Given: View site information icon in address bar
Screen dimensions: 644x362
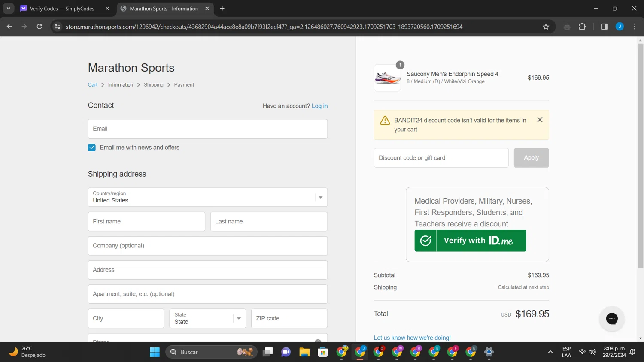Looking at the screenshot, I should [x=58, y=27].
